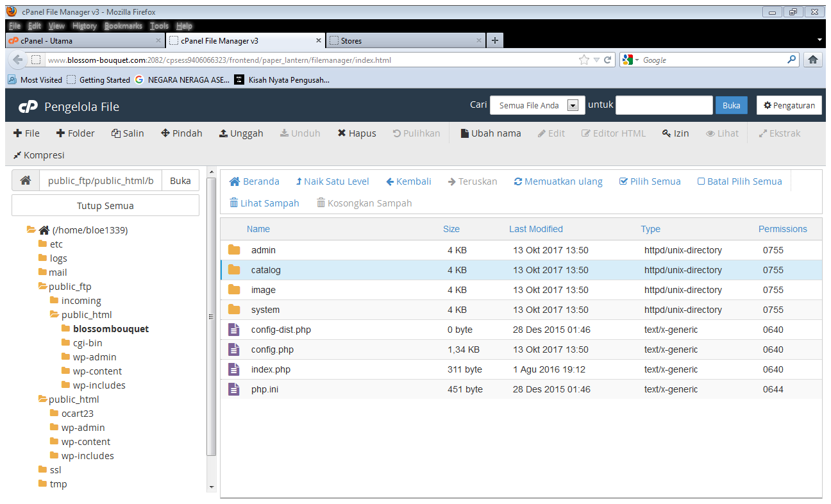
Task: Click the file icon for config.php
Action: 234,349
